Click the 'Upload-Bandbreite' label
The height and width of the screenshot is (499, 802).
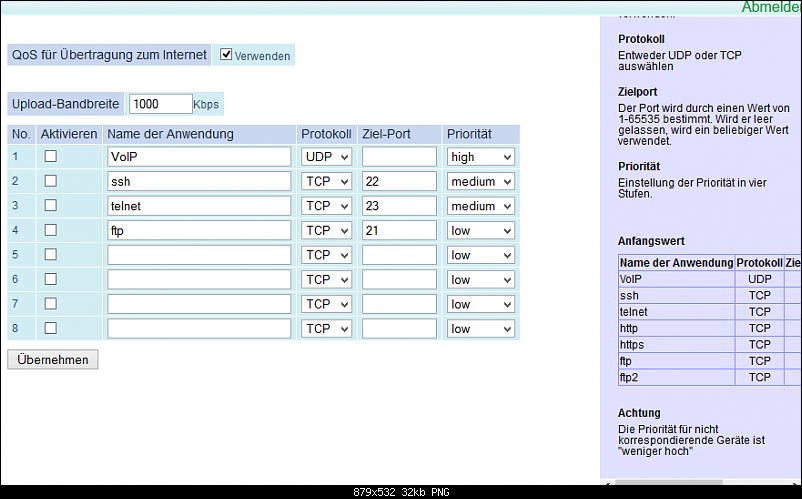[x=65, y=104]
